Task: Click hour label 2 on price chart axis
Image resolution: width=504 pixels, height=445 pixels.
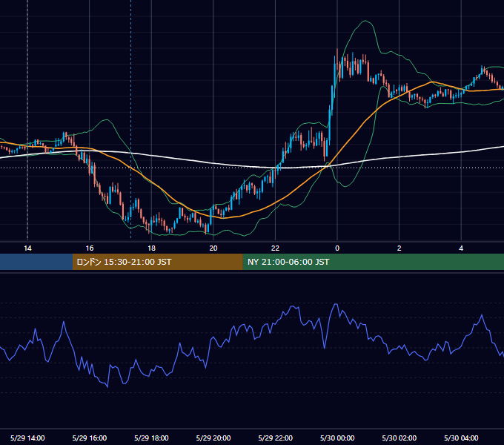Action: click(399, 248)
